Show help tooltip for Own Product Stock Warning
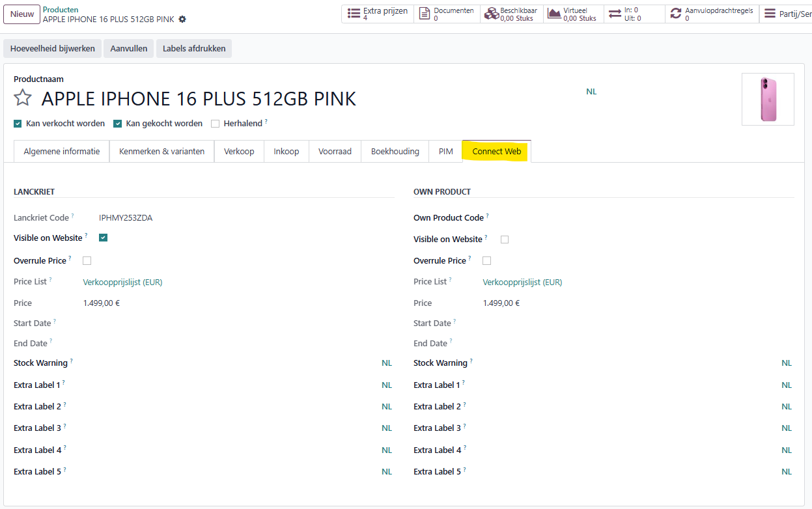Screen dimensions: 812x509 (x=471, y=361)
